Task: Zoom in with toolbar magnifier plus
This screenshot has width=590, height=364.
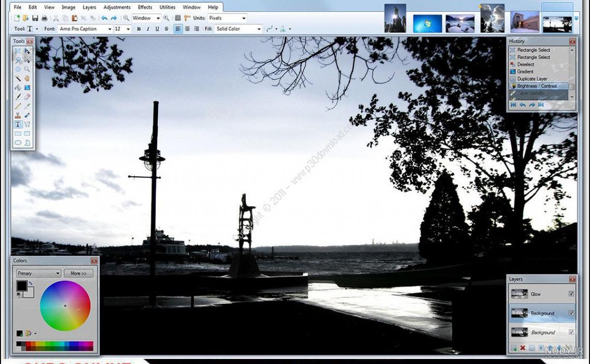Action: coord(166,18)
